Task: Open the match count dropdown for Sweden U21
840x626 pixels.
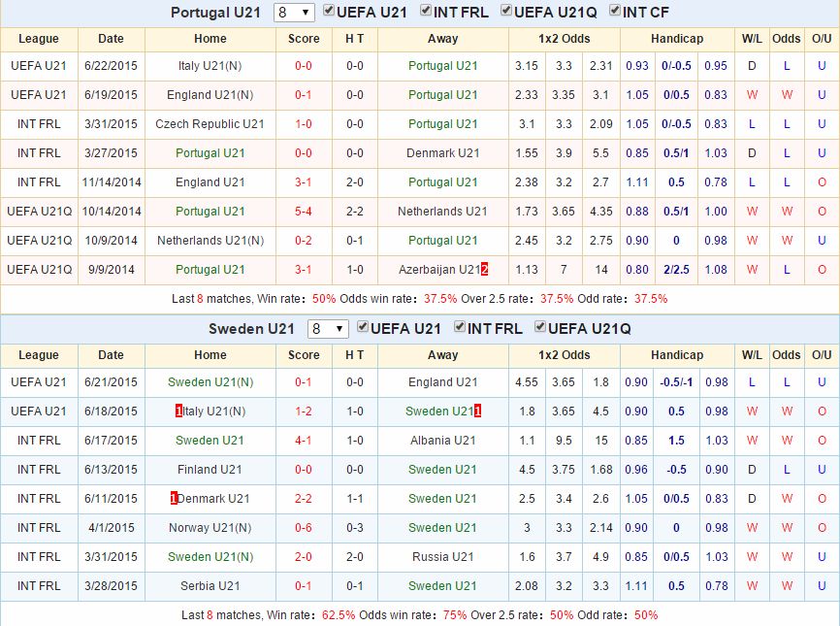Action: (328, 329)
